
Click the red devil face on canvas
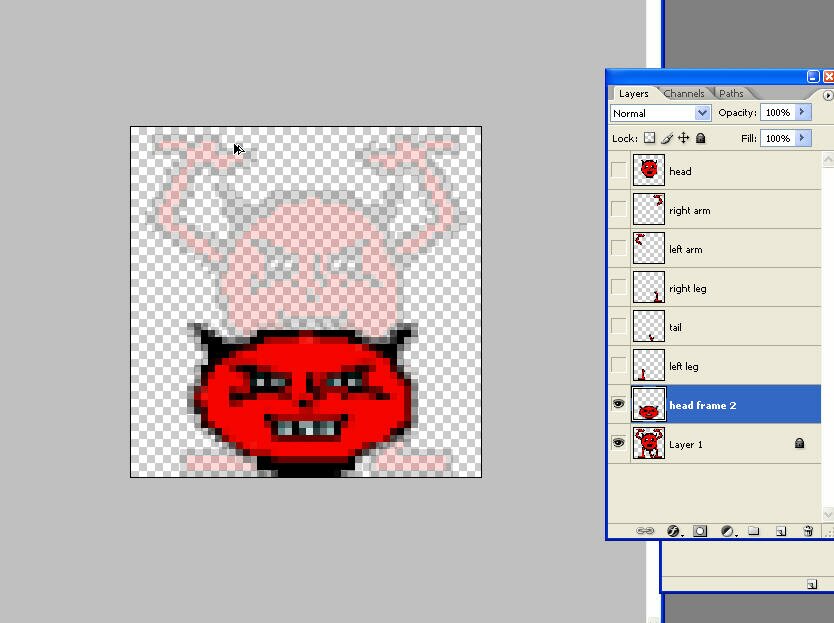pyautogui.click(x=304, y=399)
